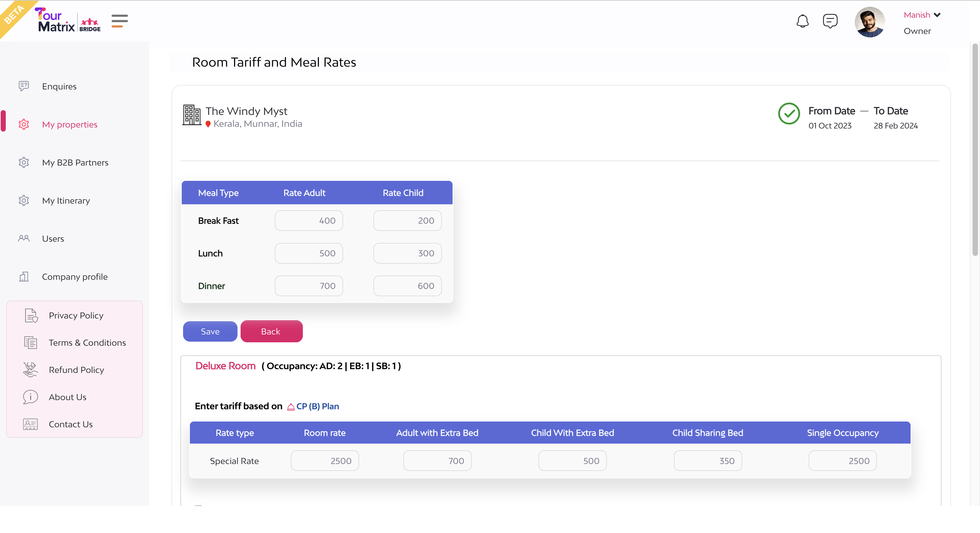Click the About Us info icon

30,397
